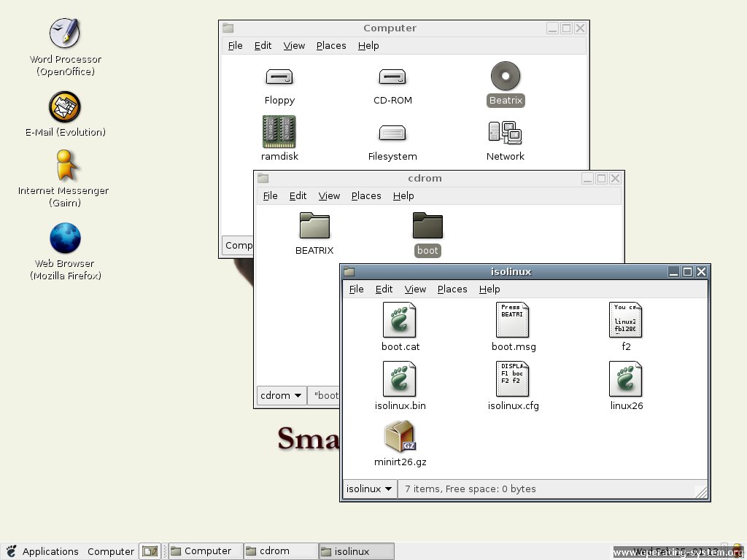Open Help menu in cdrom window

coord(403,195)
